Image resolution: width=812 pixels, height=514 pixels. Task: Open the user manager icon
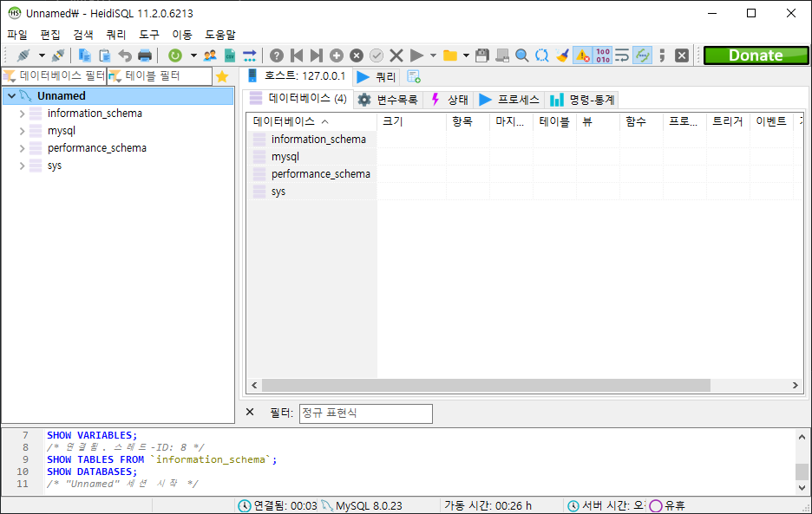[208, 55]
